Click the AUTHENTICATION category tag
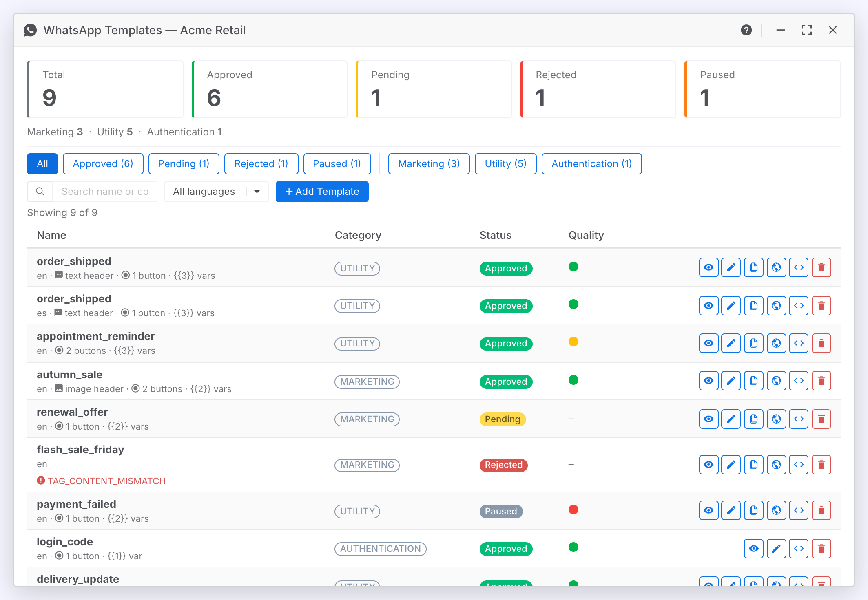The height and width of the screenshot is (600, 868). click(381, 549)
